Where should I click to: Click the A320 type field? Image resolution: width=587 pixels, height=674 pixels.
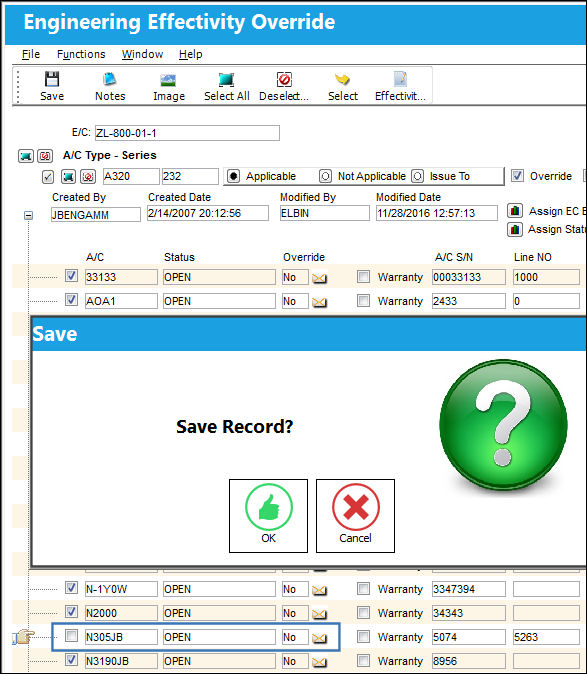pos(131,176)
